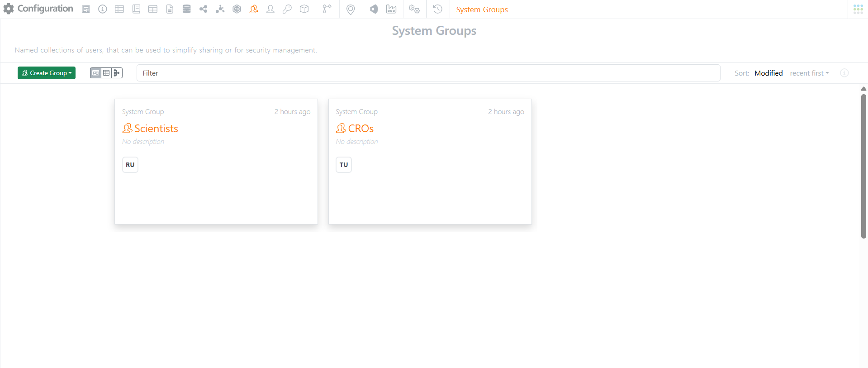Screen dimensions: 868x368
Task: Open the history clock icon
Action: [437, 9]
